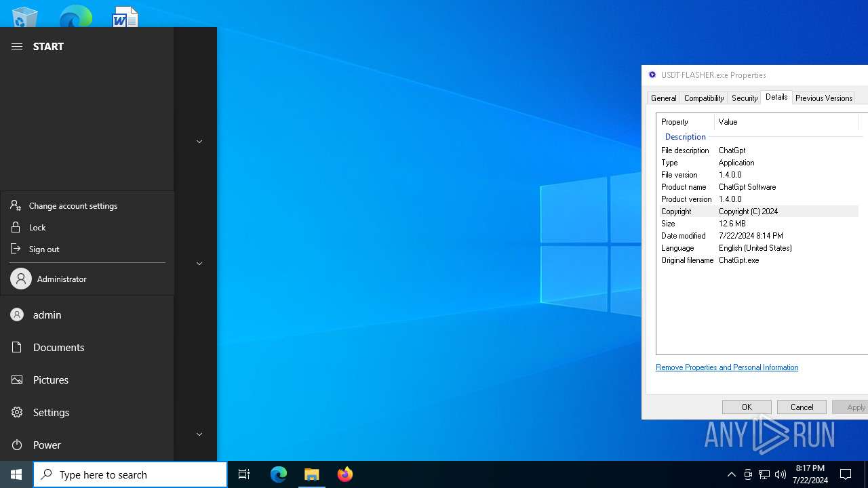Select the Product name ChatGpt Software row
Screen dimensions: 868x488
point(758,187)
